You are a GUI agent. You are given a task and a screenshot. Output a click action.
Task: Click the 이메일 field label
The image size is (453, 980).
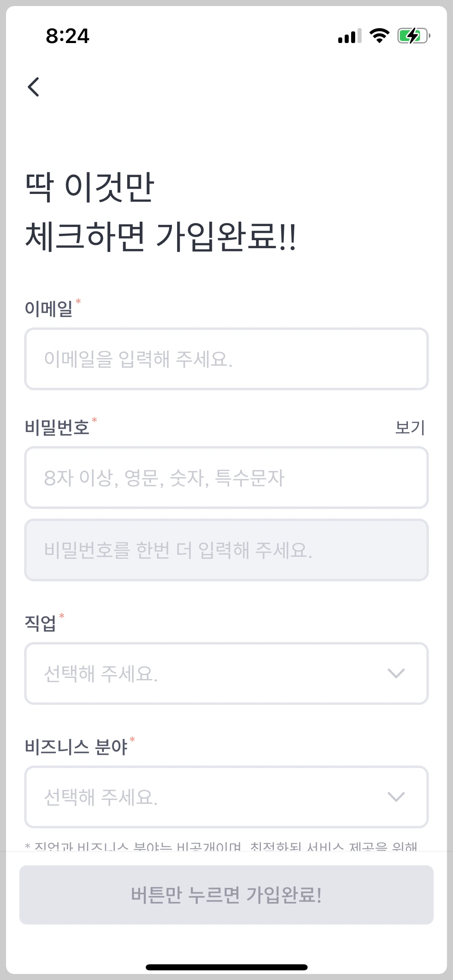click(x=49, y=309)
